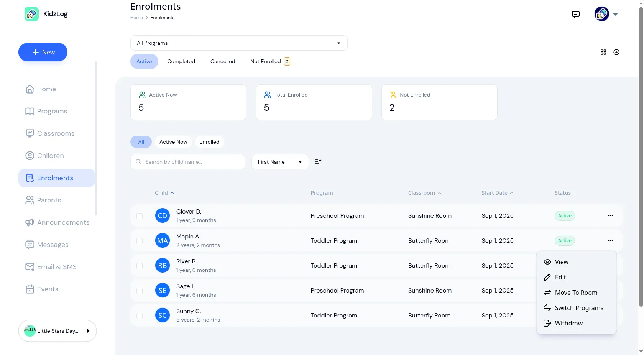Open the First Name sort dropdown

point(280,162)
